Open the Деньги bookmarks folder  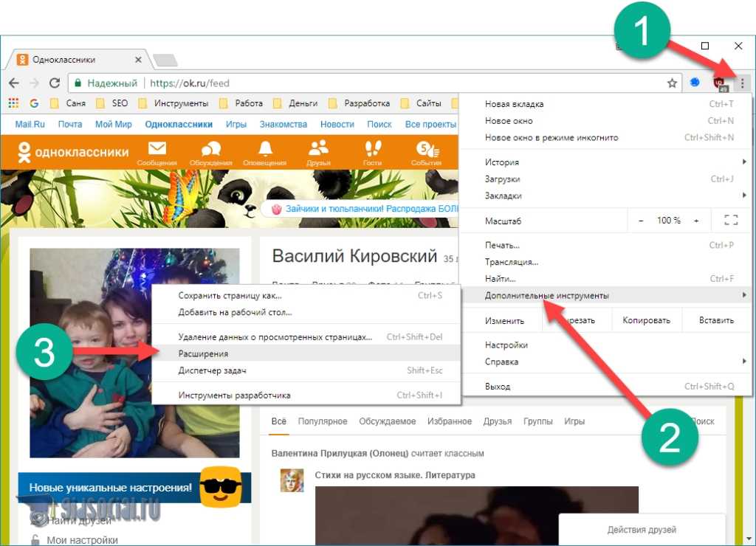pyautogui.click(x=295, y=103)
